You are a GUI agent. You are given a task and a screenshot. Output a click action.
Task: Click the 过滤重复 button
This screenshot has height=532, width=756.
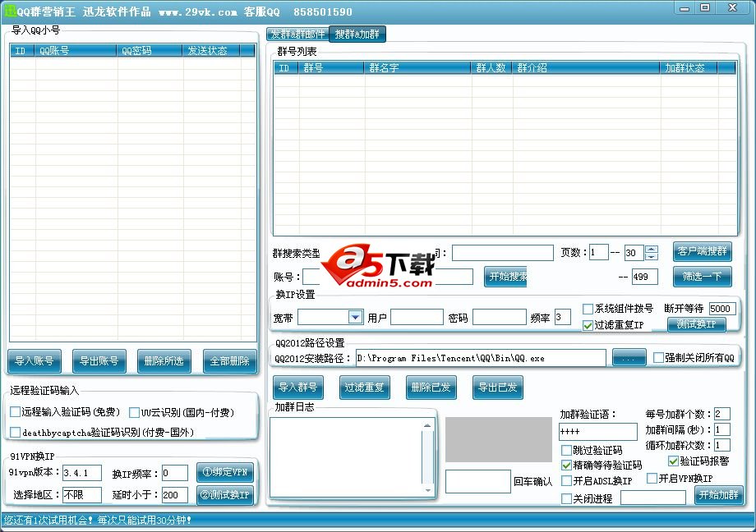click(365, 388)
